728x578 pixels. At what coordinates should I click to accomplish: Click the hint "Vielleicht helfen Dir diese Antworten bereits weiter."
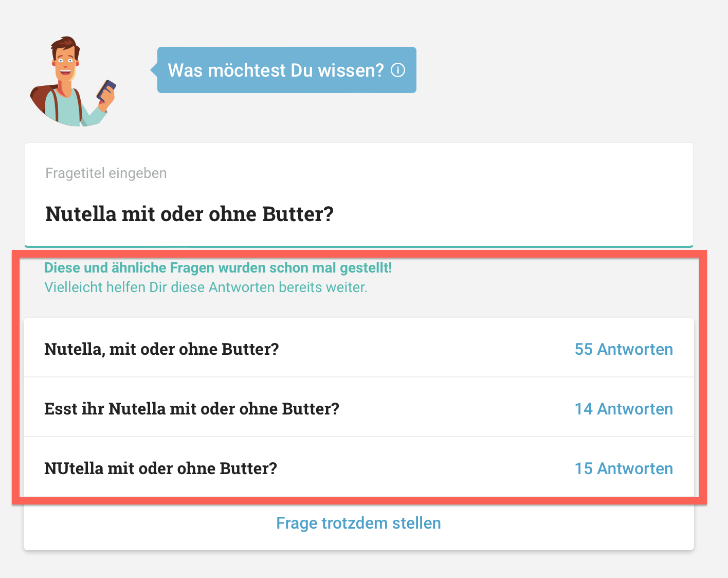tap(206, 287)
